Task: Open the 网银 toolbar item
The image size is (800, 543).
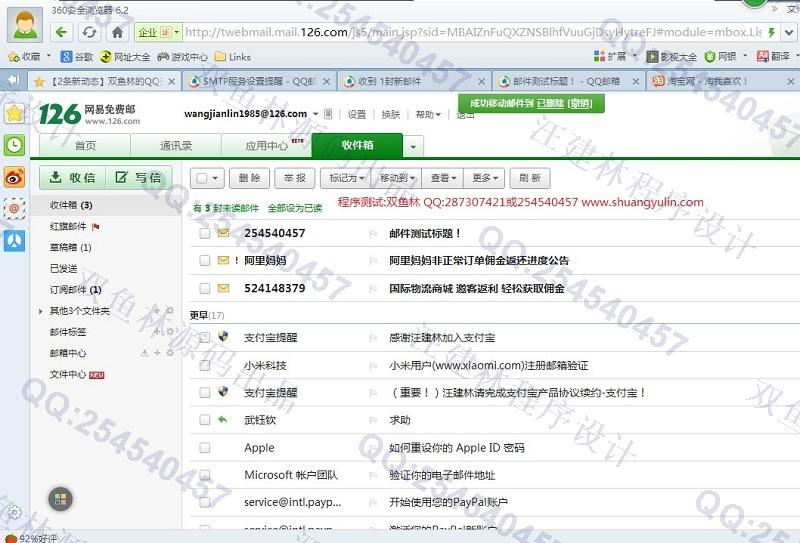Action: (x=725, y=56)
